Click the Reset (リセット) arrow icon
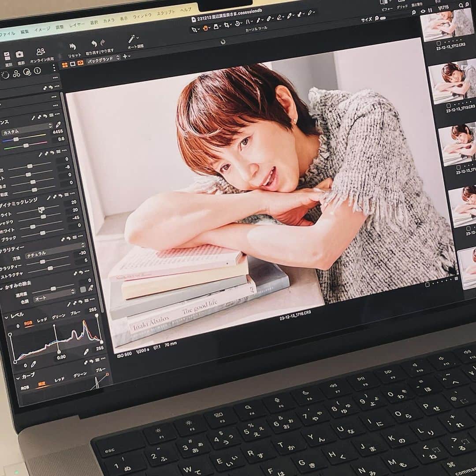476x476 pixels. click(73, 47)
